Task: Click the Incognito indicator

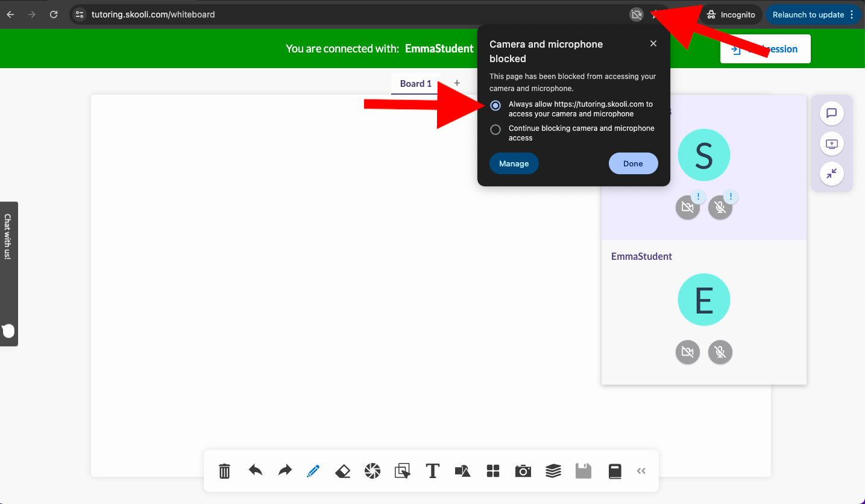Action: click(x=731, y=14)
